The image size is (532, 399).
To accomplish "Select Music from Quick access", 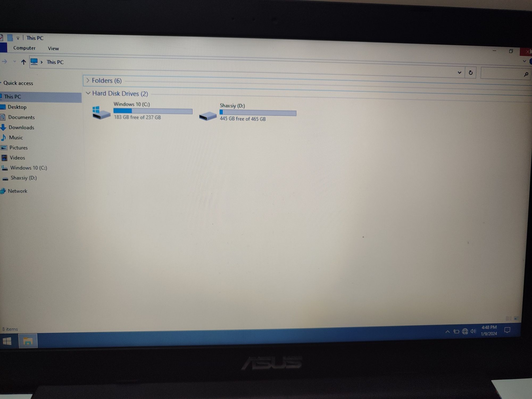I will click(x=15, y=138).
